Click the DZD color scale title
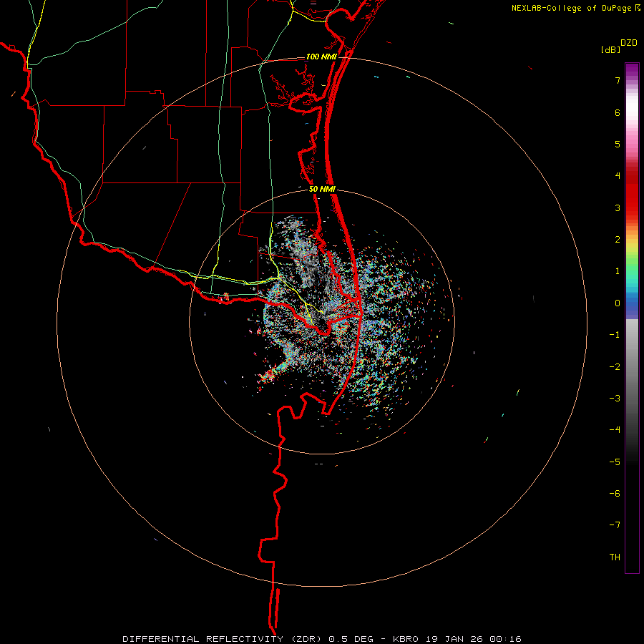Image resolution: width=644 pixels, height=644 pixels. (628, 43)
